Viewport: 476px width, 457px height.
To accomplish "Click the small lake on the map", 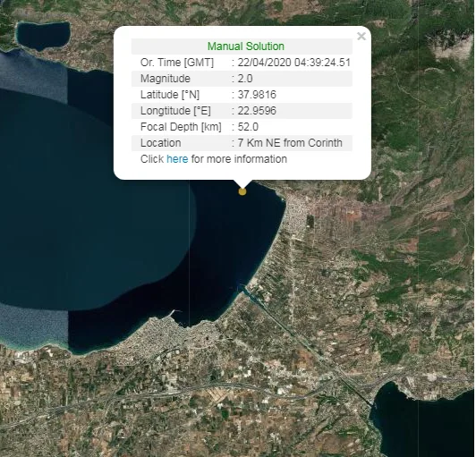I will [x=43, y=35].
